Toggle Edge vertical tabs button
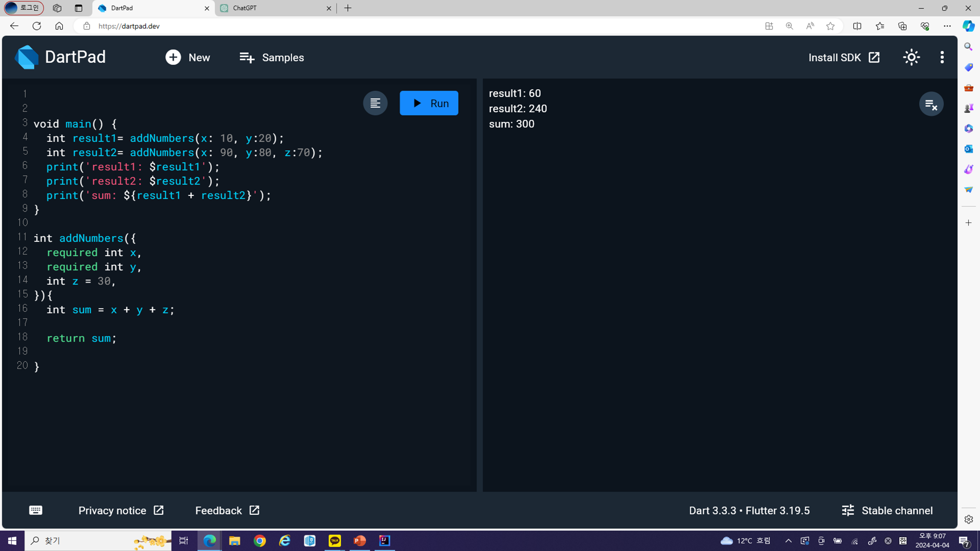This screenshot has height=551, width=980. (78, 8)
